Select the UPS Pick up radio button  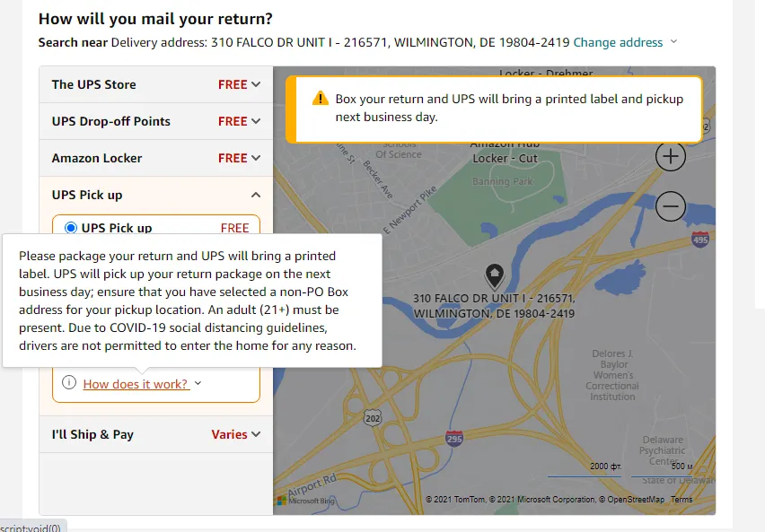click(x=71, y=228)
